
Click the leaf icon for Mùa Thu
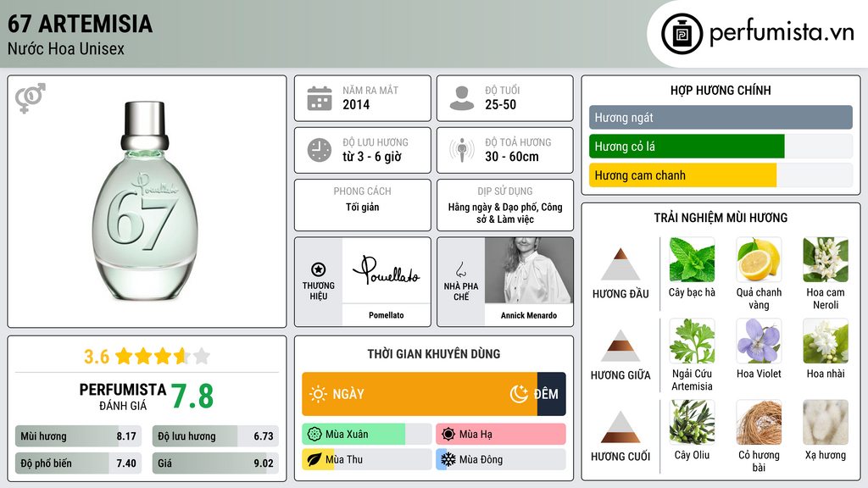coord(314,459)
